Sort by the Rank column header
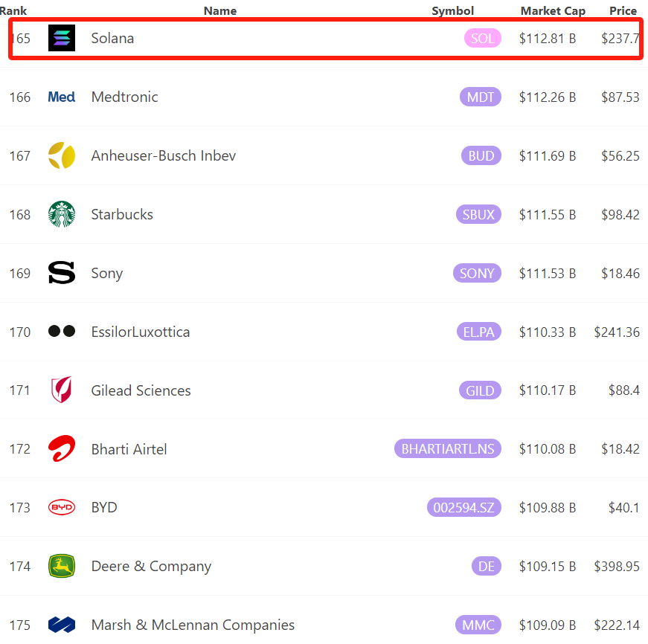Viewport: 648px width, 644px height. pos(13,10)
